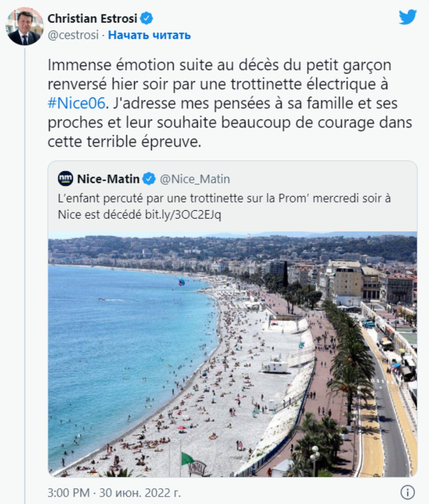Click the vertical thread line below the avatar
This screenshot has width=429, height=504.
pos(25,276)
